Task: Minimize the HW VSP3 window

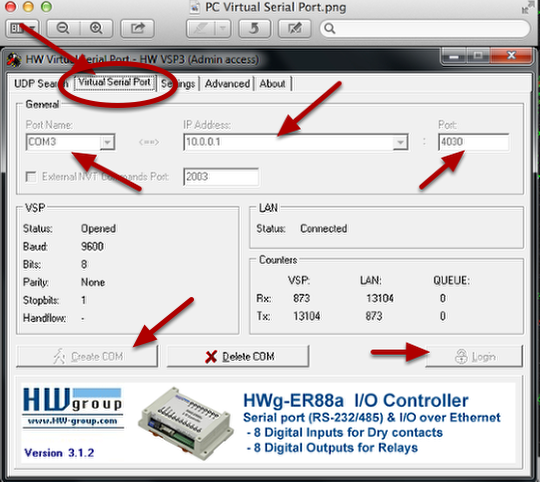Action: tap(454, 56)
